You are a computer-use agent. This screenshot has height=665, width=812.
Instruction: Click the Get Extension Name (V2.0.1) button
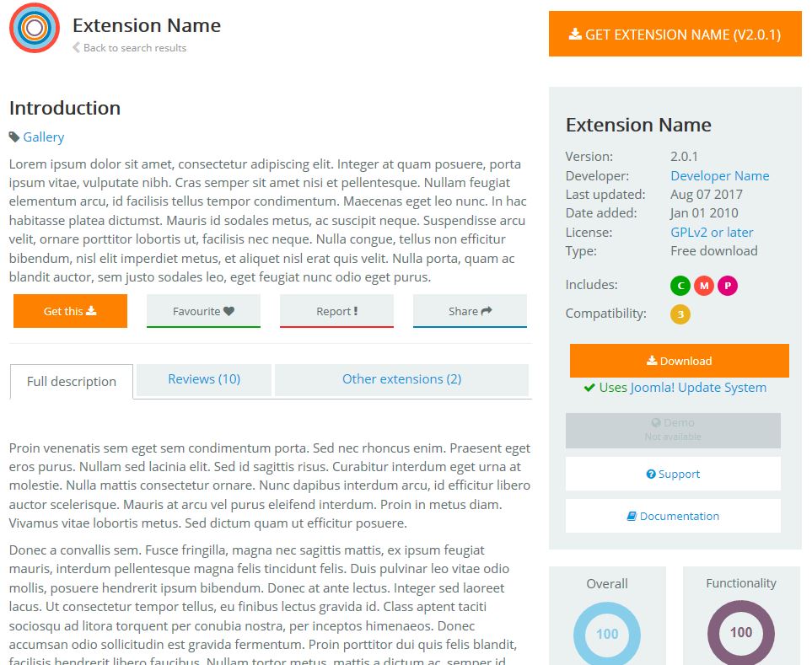[675, 35]
